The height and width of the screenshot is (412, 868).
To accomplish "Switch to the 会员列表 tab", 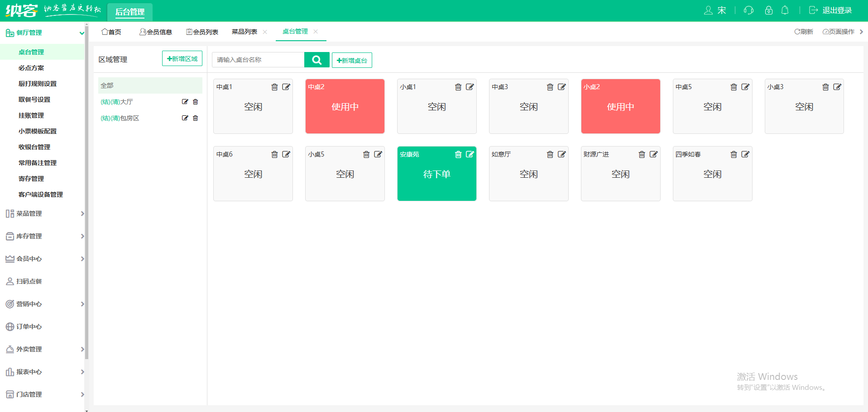I will tap(202, 32).
